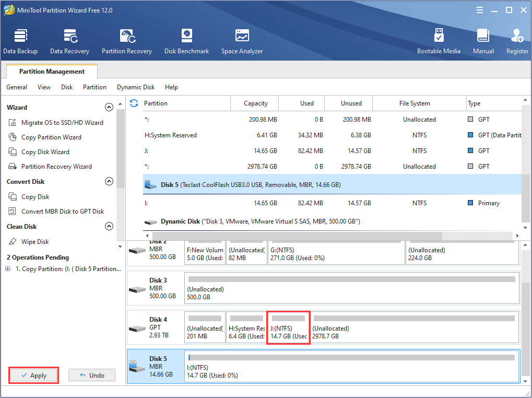Viewport: 532px width, 398px height.
Task: Click the partition list horizontal scrollbar
Action: (297, 236)
